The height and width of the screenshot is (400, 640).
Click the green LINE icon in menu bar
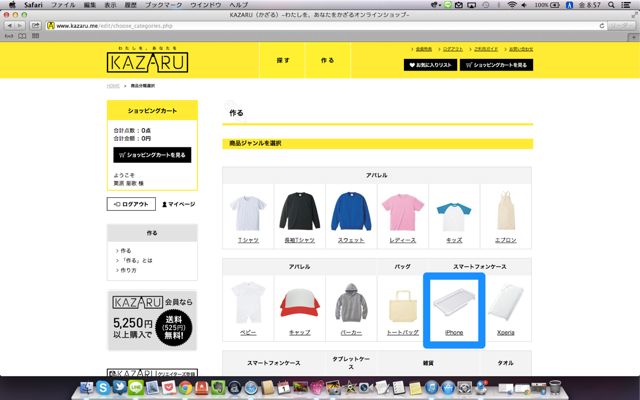coord(448,5)
